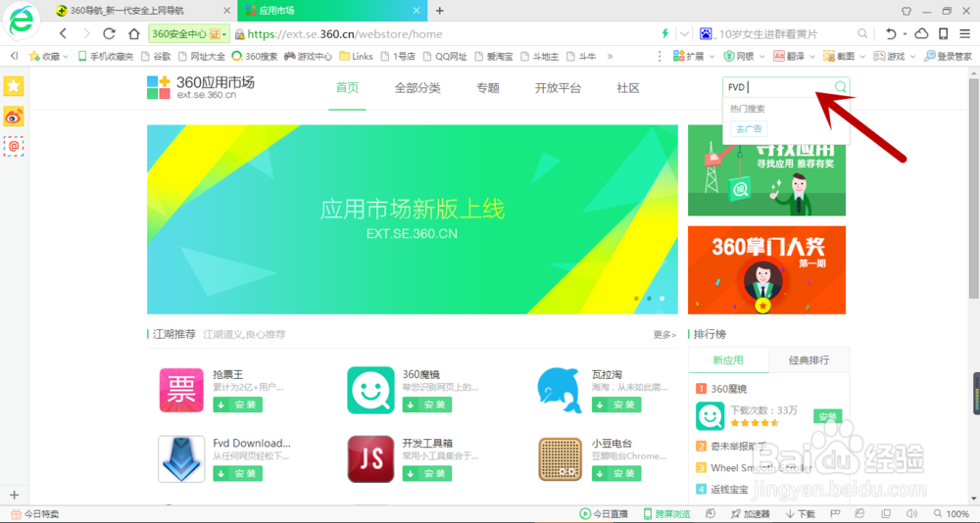Screen dimensions: 980x523
Task: Open the 抢票王 app icon
Action: click(x=181, y=390)
